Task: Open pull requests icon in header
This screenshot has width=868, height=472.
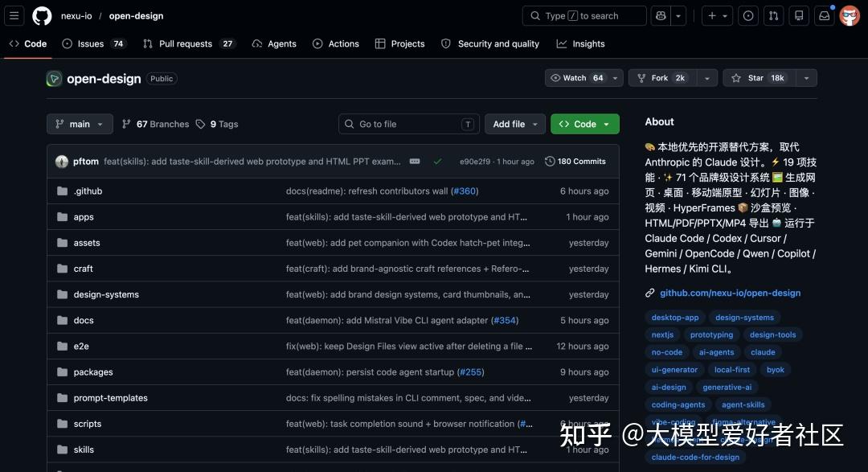Action: pyautogui.click(x=773, y=15)
